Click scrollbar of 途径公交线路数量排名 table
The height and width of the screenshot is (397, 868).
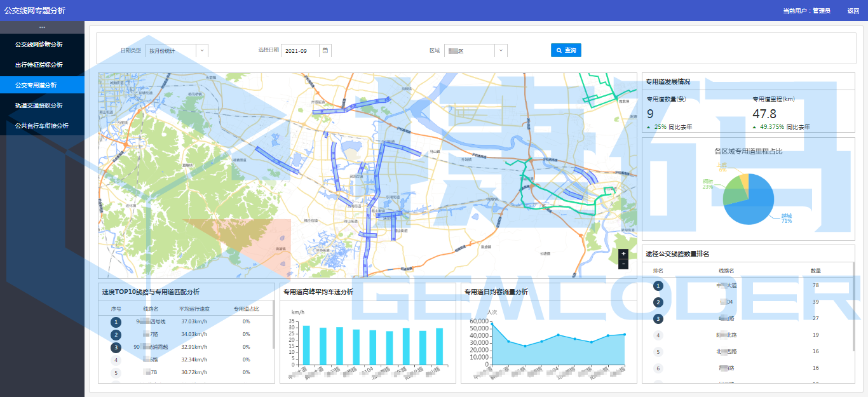[x=853, y=305]
